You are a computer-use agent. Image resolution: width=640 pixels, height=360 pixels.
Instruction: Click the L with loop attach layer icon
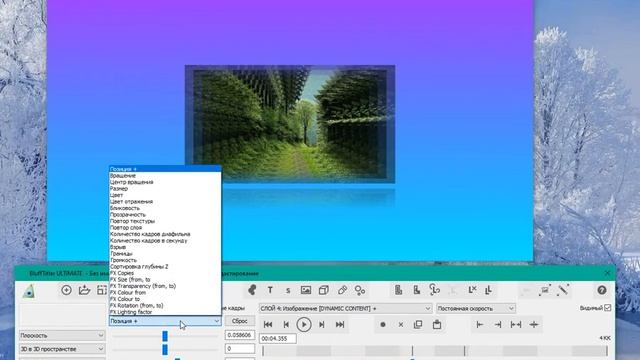pyautogui.click(x=435, y=290)
